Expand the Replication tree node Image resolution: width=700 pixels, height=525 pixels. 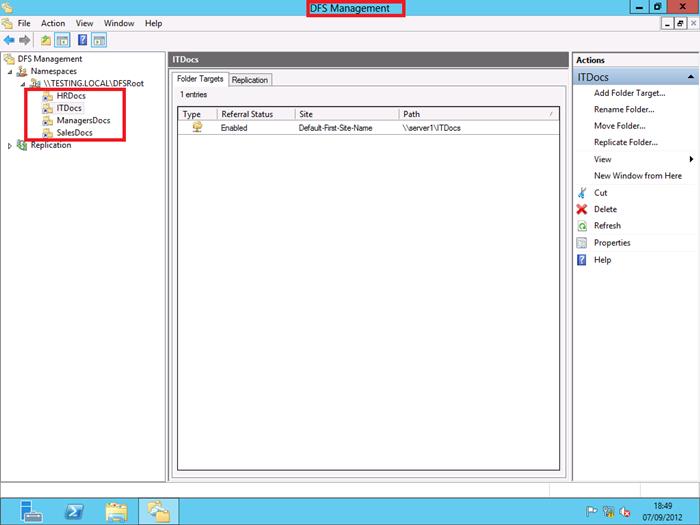tap(10, 146)
